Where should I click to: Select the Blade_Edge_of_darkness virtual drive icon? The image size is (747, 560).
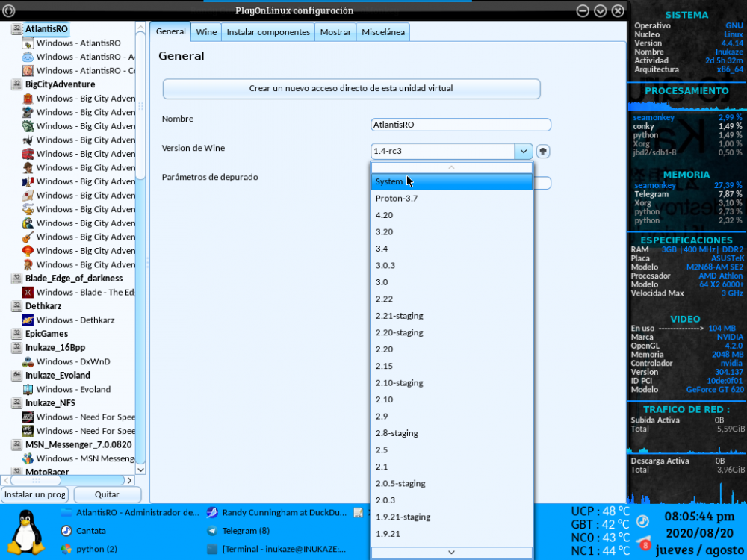(x=17, y=279)
